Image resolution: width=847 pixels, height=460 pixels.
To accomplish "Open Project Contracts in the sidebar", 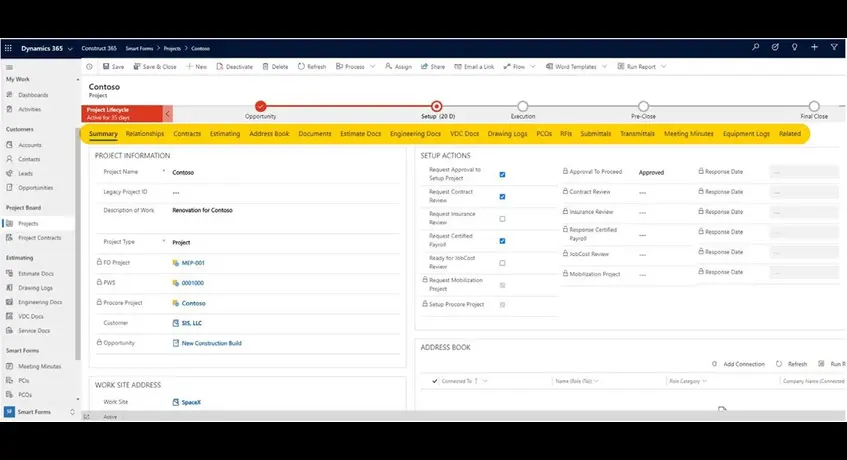I will point(39,238).
